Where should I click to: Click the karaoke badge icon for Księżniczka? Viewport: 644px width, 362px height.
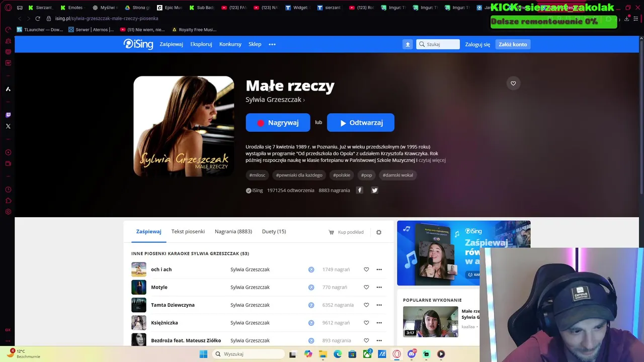point(311,323)
